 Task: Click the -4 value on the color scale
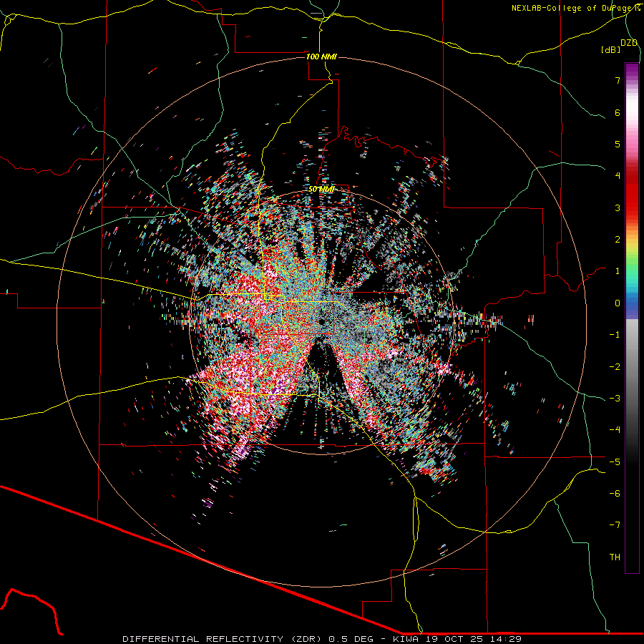coord(615,430)
